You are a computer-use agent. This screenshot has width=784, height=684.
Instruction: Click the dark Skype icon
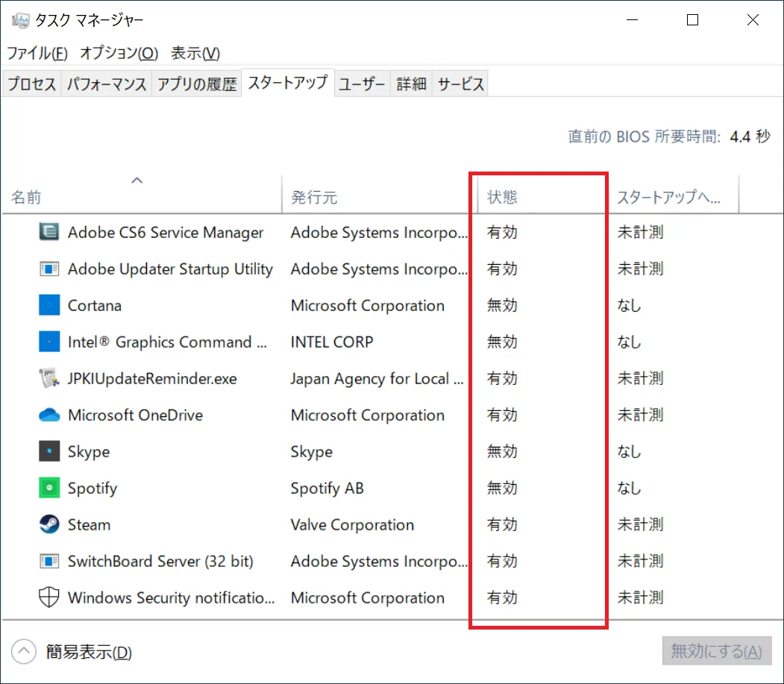(49, 451)
